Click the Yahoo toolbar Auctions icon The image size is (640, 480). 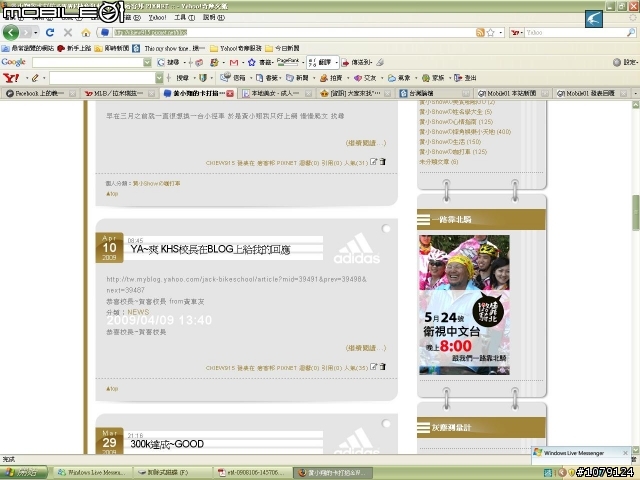pyautogui.click(x=324, y=78)
